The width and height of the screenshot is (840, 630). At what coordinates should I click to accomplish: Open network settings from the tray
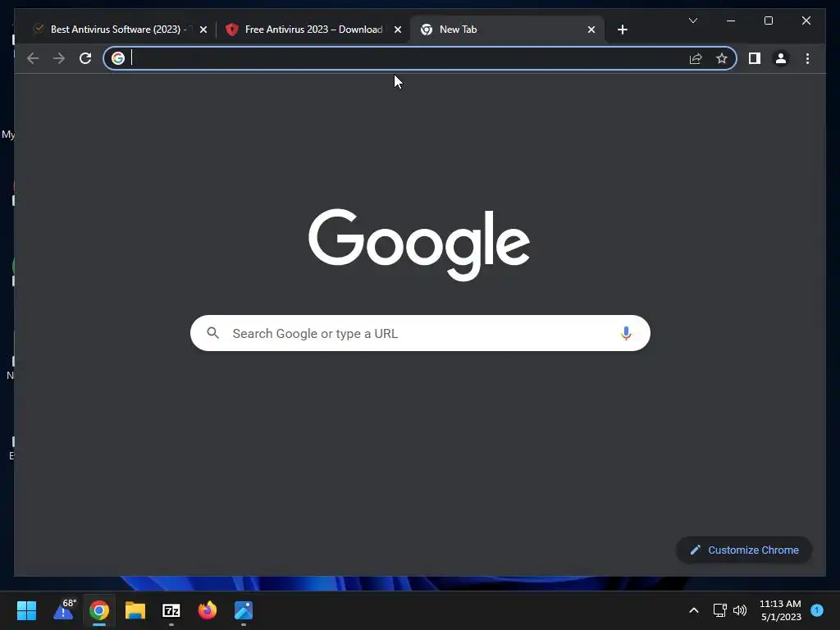pos(719,610)
